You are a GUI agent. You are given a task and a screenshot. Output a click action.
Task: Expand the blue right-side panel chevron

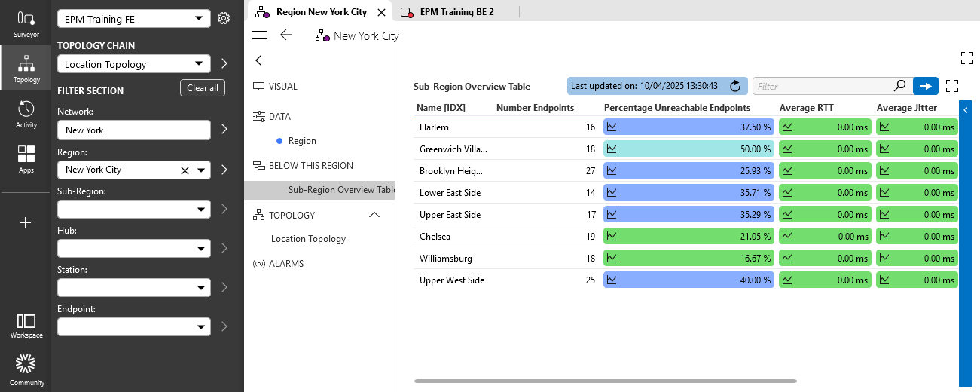[x=965, y=110]
